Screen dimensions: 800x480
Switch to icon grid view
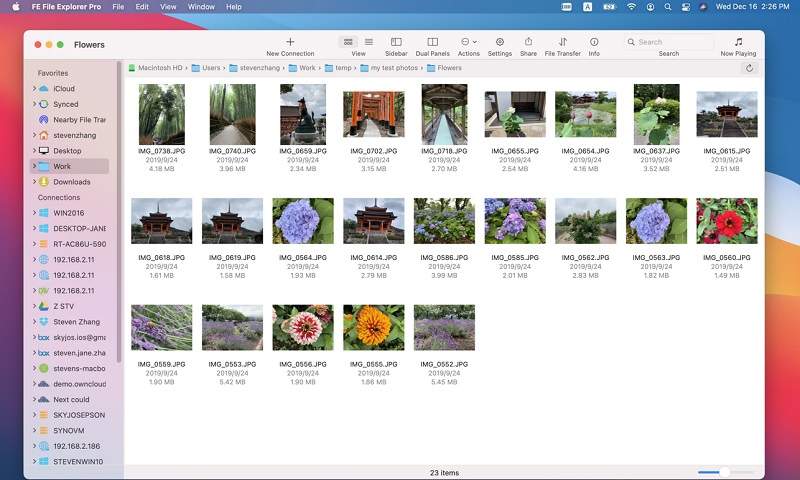point(348,42)
